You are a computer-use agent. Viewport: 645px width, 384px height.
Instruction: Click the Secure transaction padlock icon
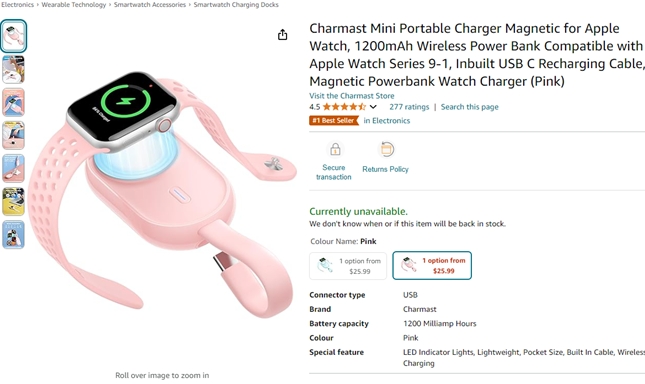[x=335, y=149]
